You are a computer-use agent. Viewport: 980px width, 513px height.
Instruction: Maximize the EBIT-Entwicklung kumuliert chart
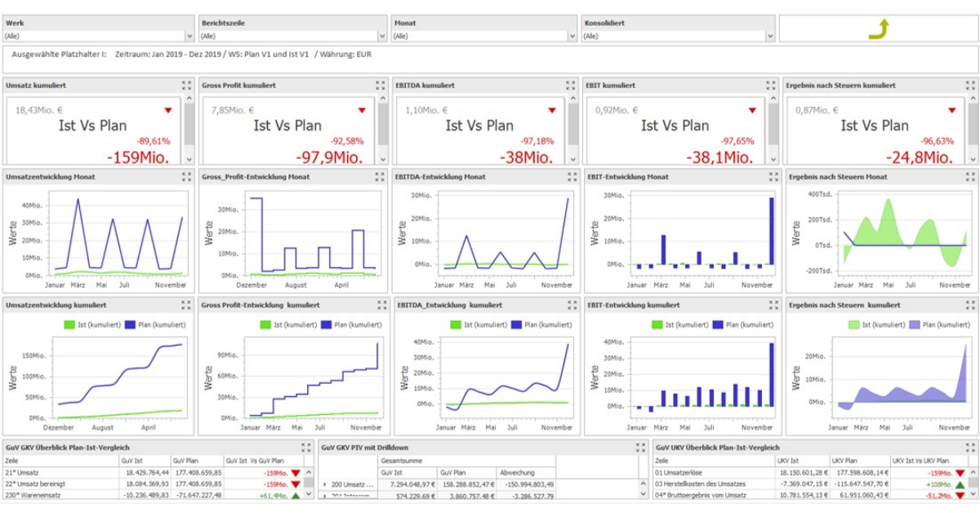(x=770, y=305)
